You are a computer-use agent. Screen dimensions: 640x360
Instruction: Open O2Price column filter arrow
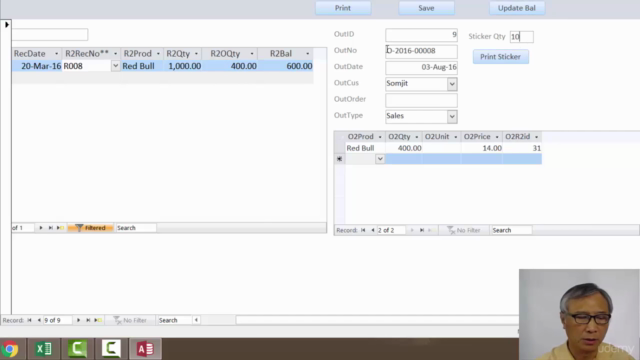(497, 137)
